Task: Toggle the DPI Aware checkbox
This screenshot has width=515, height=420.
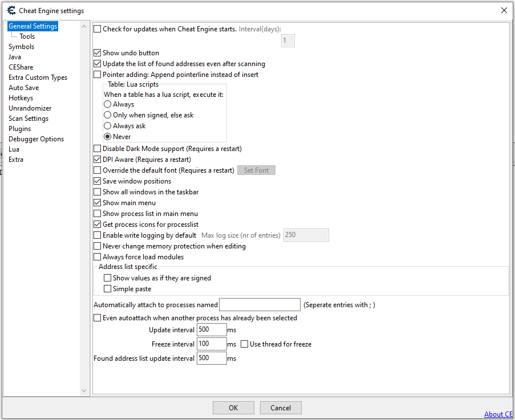Action: (x=97, y=160)
